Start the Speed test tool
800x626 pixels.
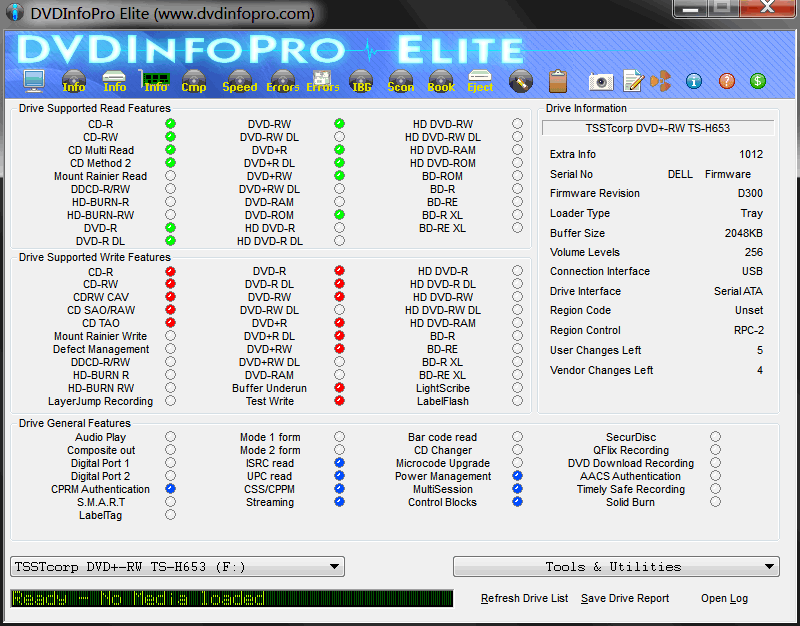[240, 82]
